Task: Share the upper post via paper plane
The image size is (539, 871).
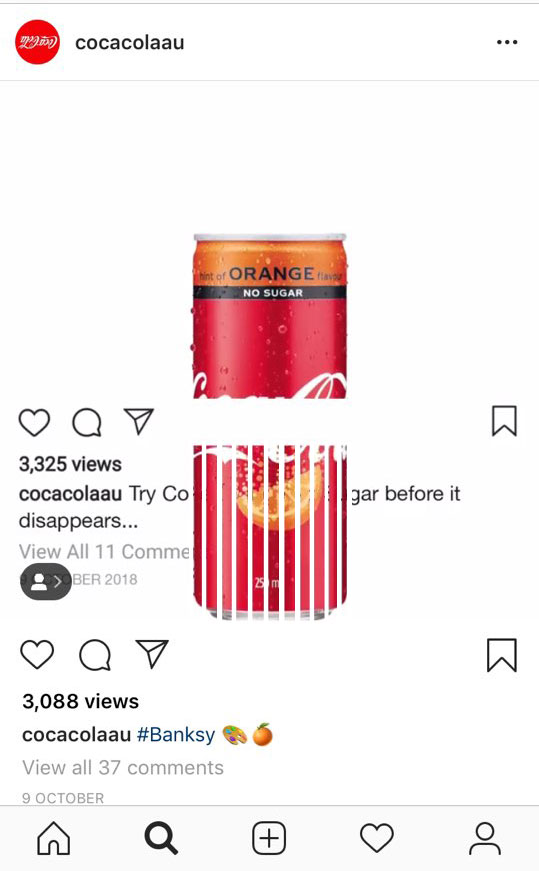Action: click(x=138, y=422)
